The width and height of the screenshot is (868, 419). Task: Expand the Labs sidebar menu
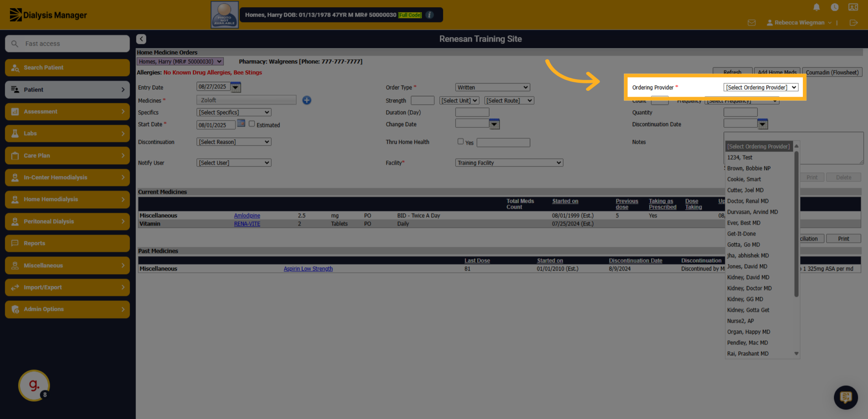point(67,133)
